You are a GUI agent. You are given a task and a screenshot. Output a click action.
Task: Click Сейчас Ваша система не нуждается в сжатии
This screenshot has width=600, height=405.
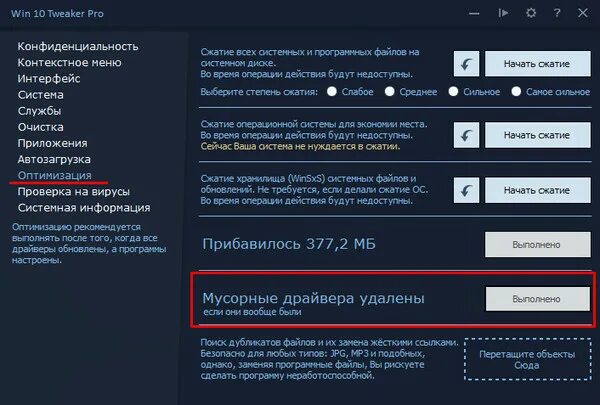(300, 146)
